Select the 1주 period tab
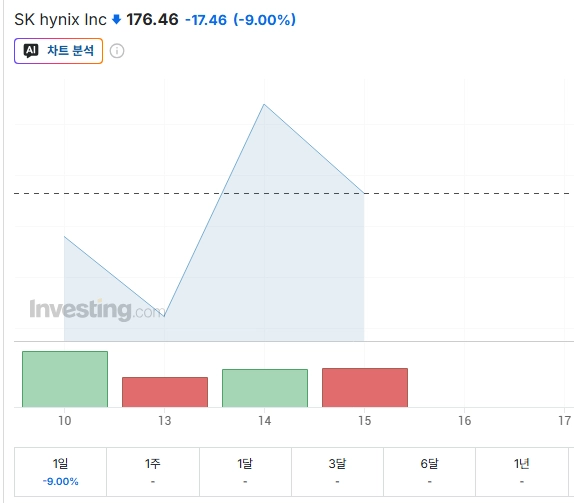Image resolution: width=574 pixels, height=503 pixels. tap(153, 472)
